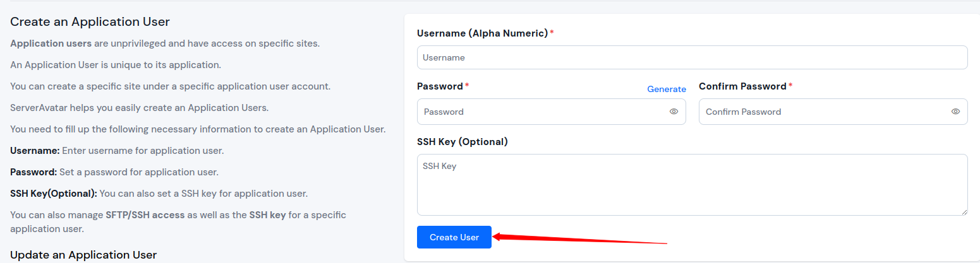
Task: Select the Confirm Password input box
Action: coord(833,112)
